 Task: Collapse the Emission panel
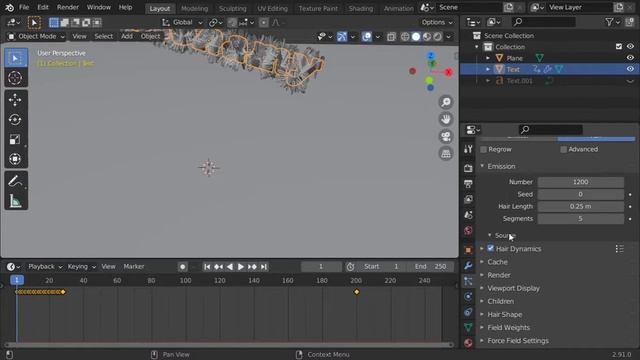pos(501,166)
